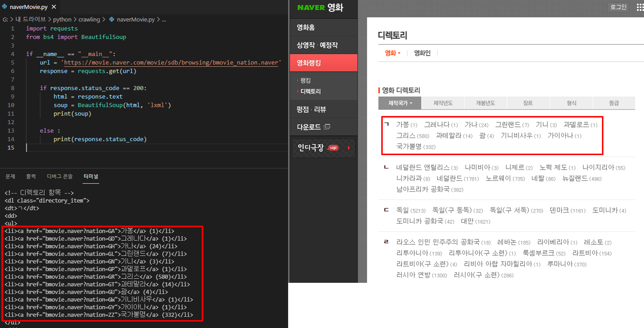Viewport: 644px width, 328px height.
Task: Click the 인디극장 red arrow icon
Action: point(349,148)
